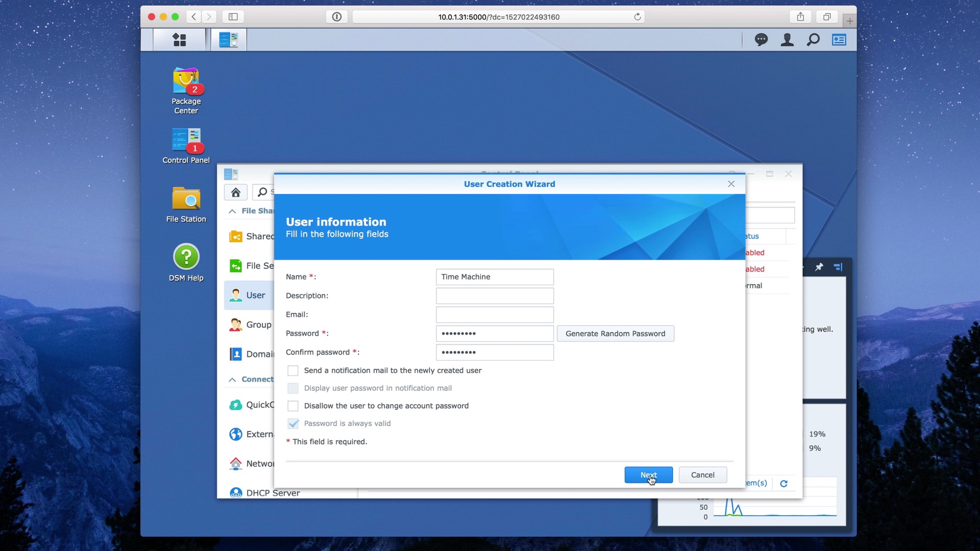Uncheck Password is always valid
980x551 pixels.
click(293, 423)
